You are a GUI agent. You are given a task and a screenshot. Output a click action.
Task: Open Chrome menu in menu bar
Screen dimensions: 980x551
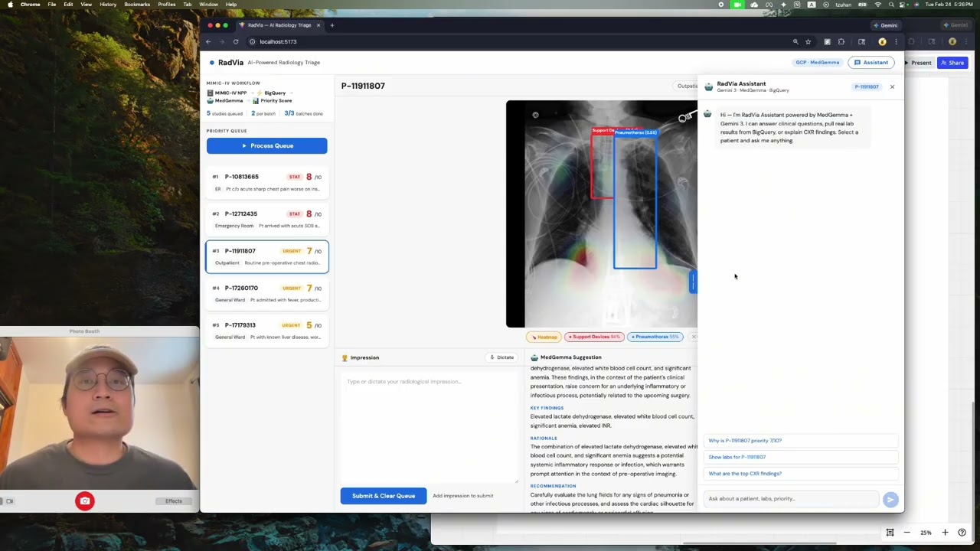(31, 5)
